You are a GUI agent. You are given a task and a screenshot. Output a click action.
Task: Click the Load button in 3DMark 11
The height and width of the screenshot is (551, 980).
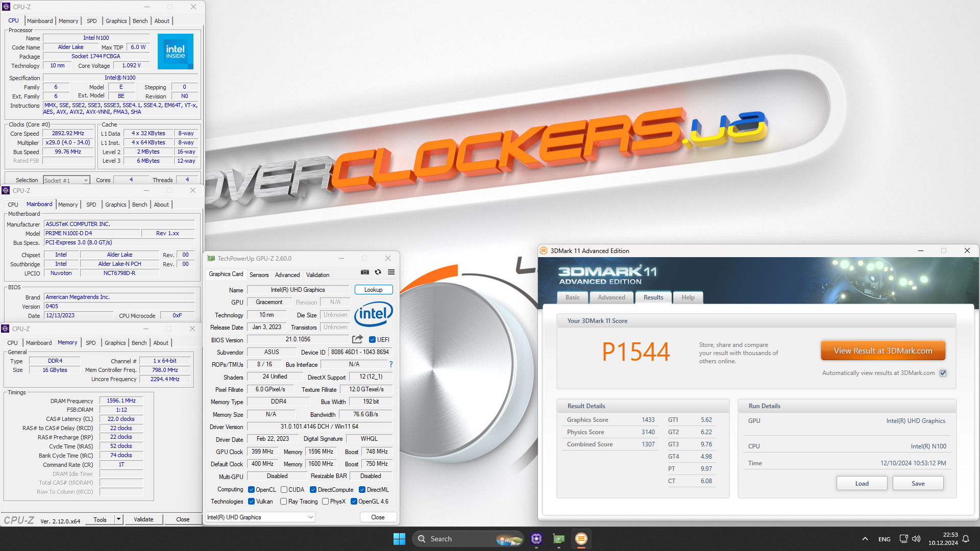pos(862,484)
